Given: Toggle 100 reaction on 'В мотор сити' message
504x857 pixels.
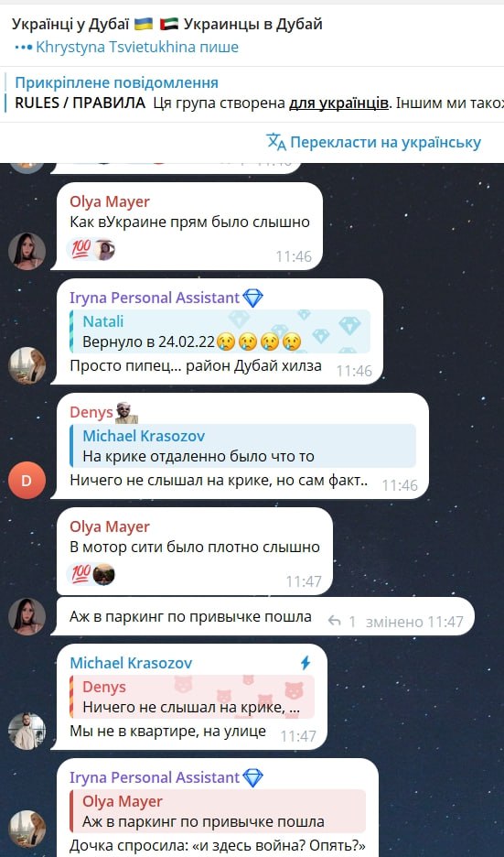Looking at the screenshot, I should 91,574.
